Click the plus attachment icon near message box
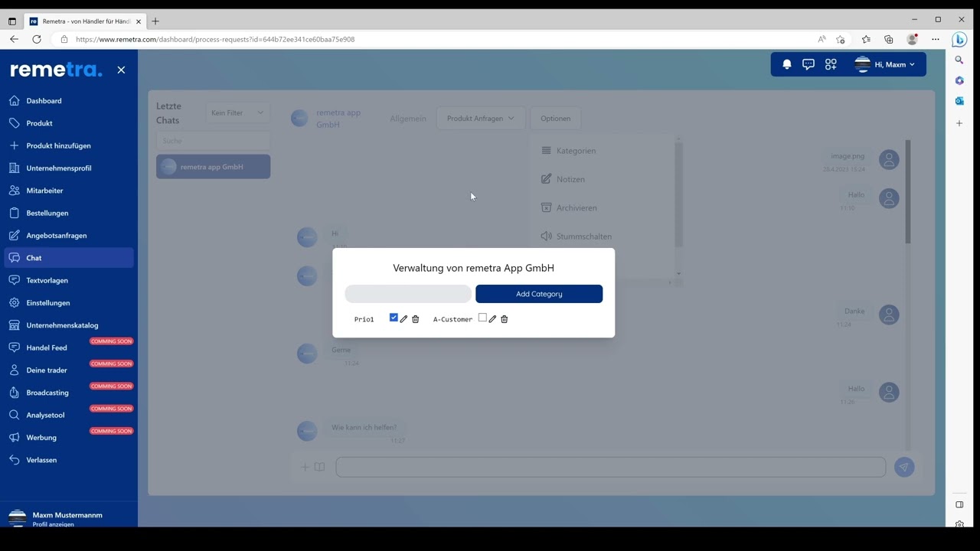Viewport: 980px width, 551px height. [305, 467]
